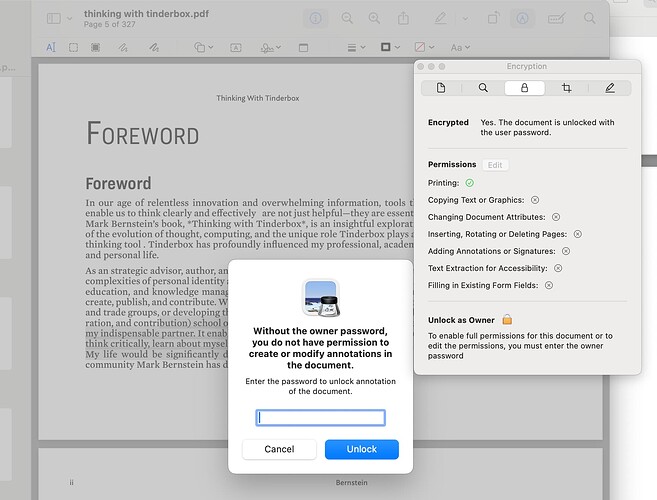Viewport: 657px width, 500px height.
Task: Select the Text box markup tool
Action: [236, 48]
